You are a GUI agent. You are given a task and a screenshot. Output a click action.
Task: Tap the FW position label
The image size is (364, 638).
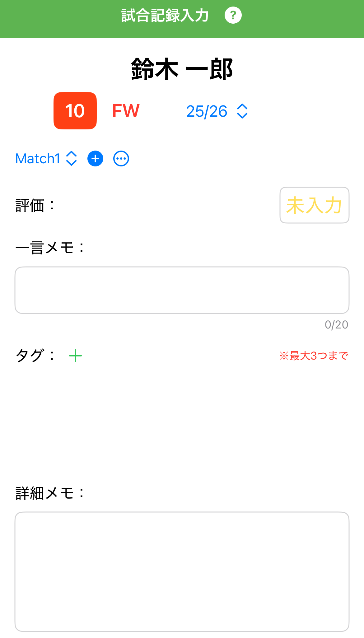tap(126, 111)
